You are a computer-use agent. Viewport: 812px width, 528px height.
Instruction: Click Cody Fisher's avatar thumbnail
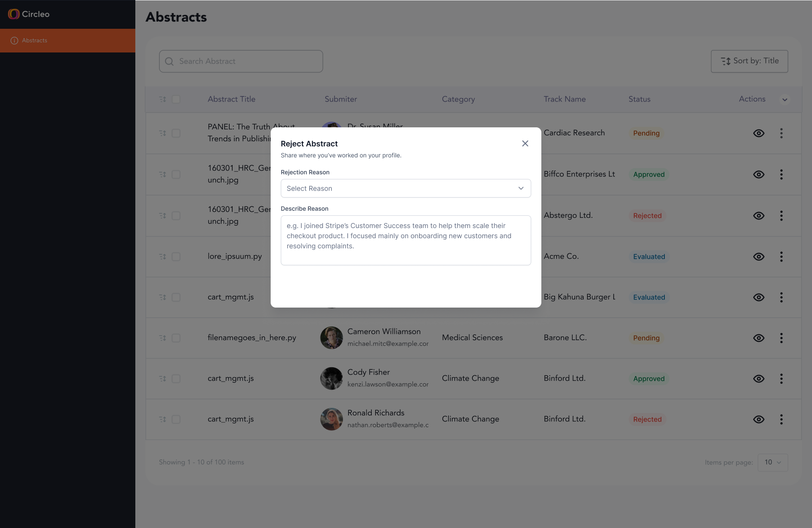point(331,378)
